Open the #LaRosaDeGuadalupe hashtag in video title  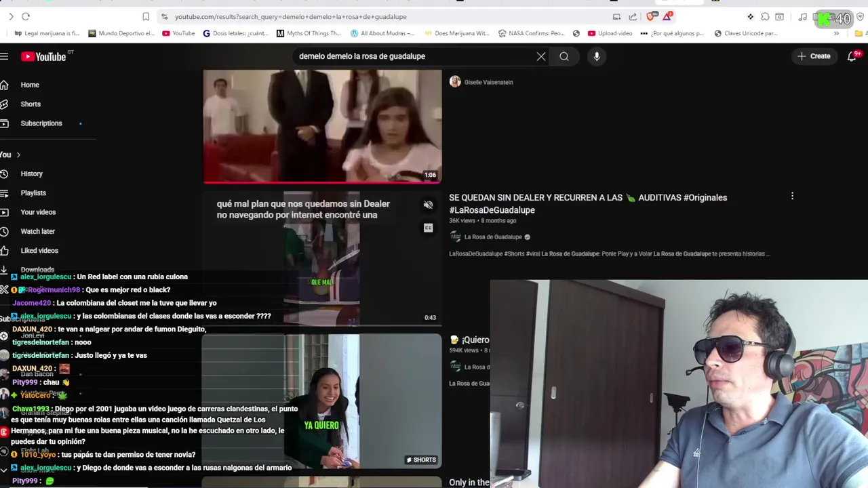492,210
